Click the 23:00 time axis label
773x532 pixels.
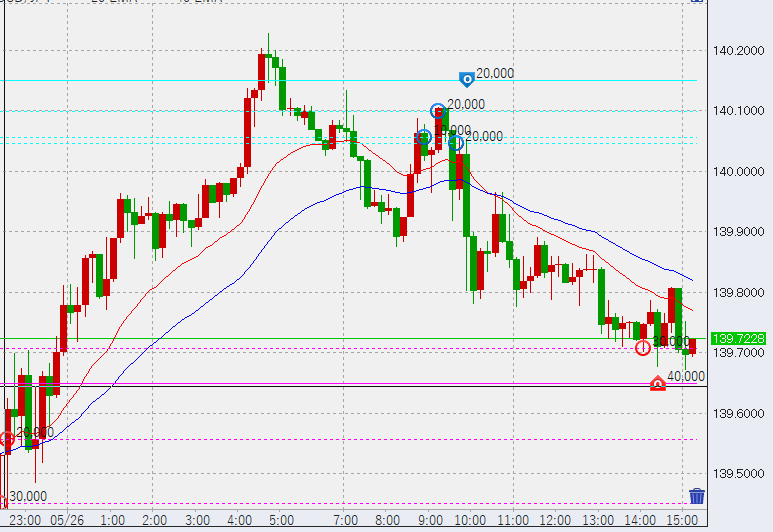pyautogui.click(x=25, y=520)
